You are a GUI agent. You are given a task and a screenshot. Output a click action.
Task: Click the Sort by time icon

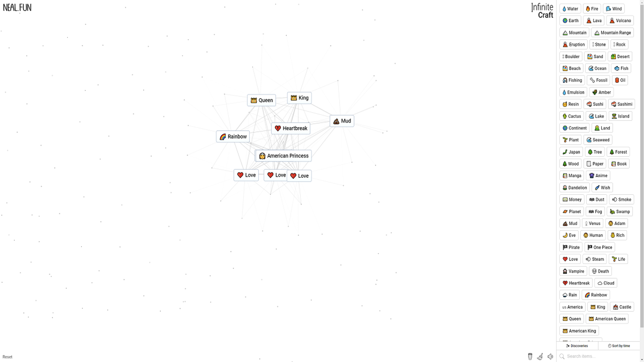point(609,345)
